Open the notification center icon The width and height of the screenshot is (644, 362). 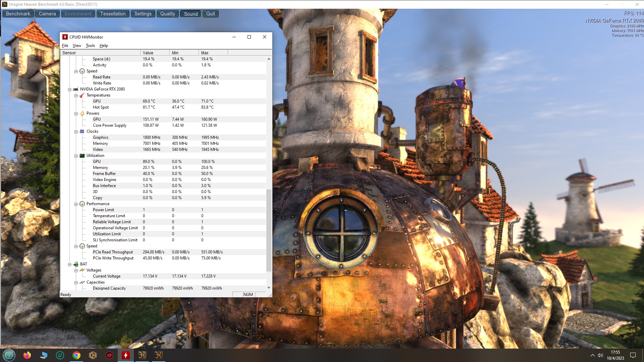coord(633,355)
